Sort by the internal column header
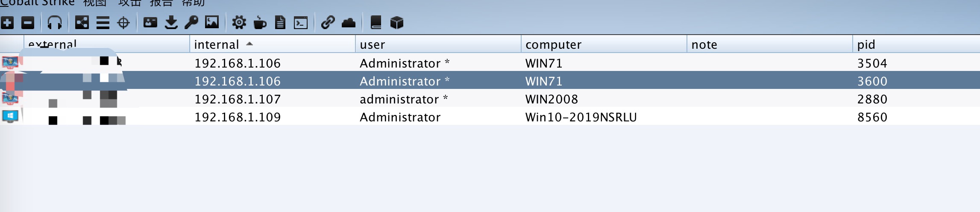This screenshot has width=980, height=212. tap(272, 44)
